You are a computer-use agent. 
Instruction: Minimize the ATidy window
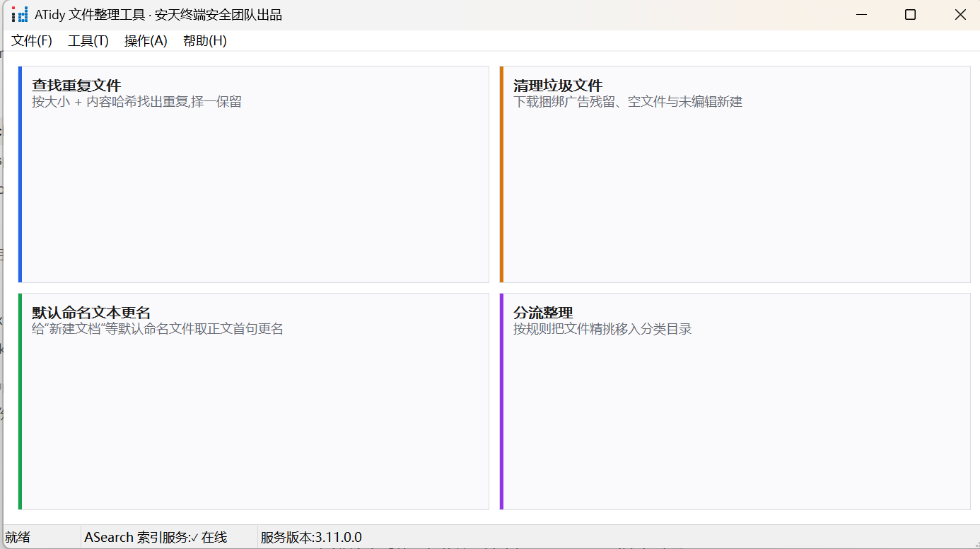tap(861, 15)
